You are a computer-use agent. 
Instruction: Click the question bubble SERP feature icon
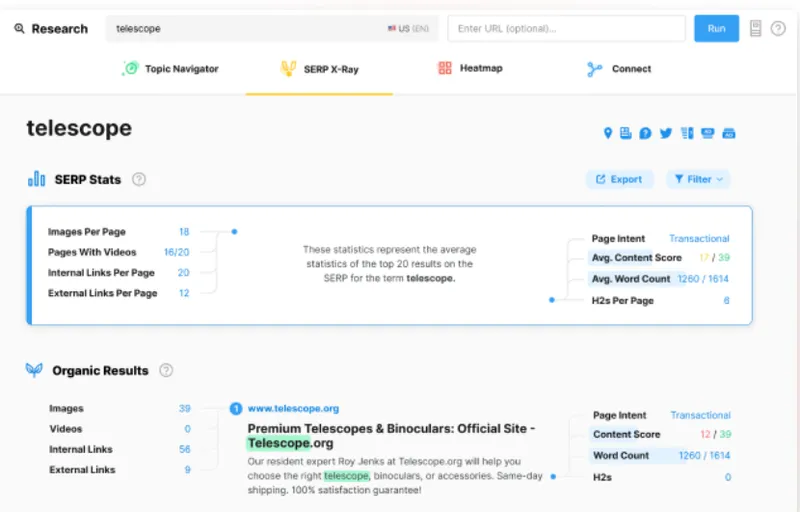pyautogui.click(x=646, y=133)
